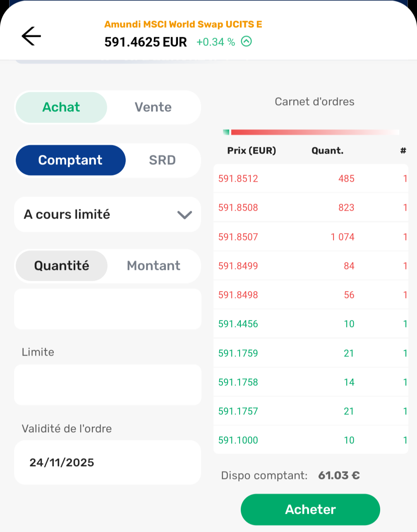
Task: Open Amundi MSCI World Swap UCITS title
Action: click(183, 24)
